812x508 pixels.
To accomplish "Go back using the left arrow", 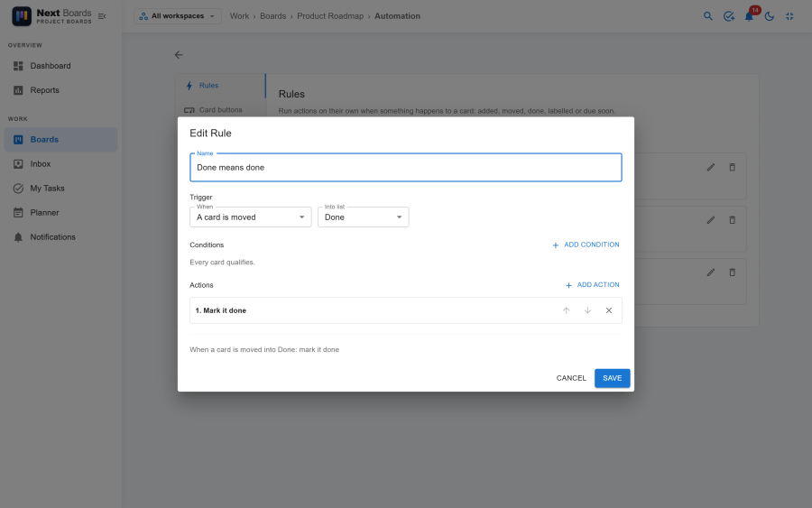I will (x=179, y=55).
